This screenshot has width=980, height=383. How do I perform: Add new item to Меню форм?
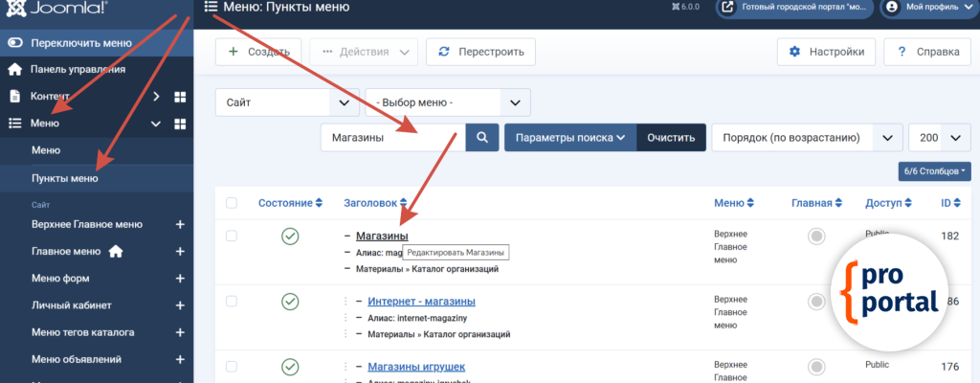179,279
